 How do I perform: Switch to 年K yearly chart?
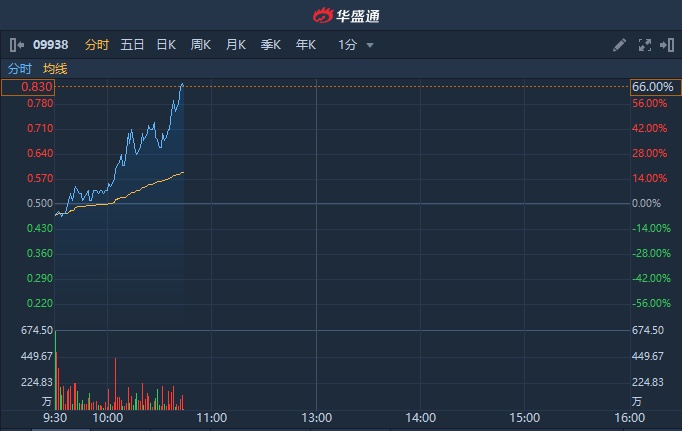[x=306, y=45]
